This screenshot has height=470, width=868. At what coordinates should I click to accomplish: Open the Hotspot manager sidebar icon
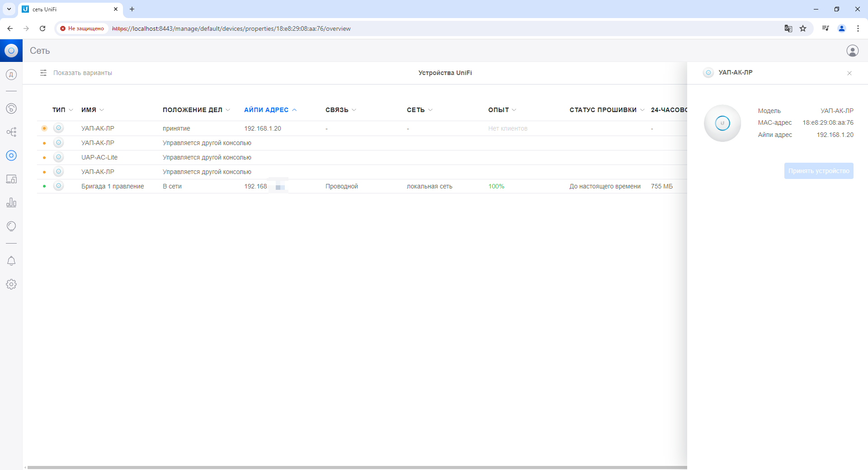pyautogui.click(x=11, y=226)
